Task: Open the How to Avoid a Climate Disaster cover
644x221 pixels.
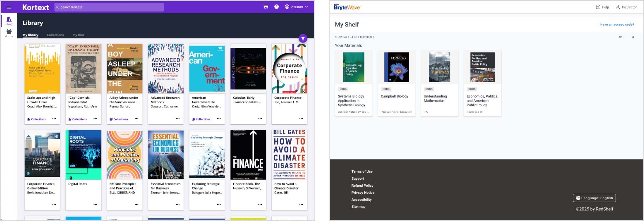Action: (x=289, y=155)
